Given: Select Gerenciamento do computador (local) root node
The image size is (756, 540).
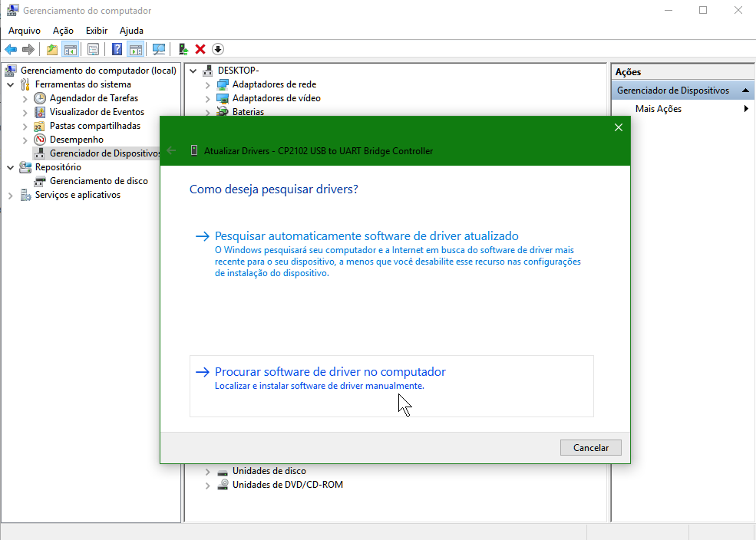Looking at the screenshot, I should [x=98, y=71].
